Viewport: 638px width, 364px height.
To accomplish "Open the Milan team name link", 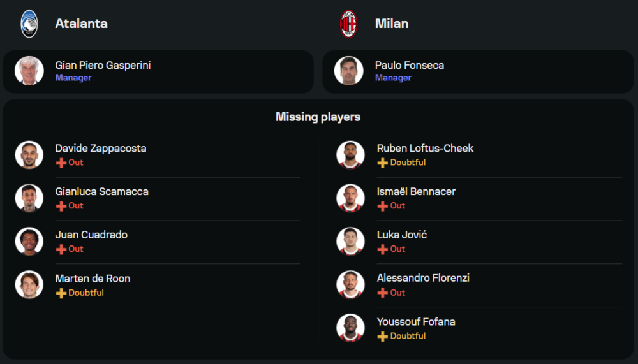I will (x=392, y=24).
